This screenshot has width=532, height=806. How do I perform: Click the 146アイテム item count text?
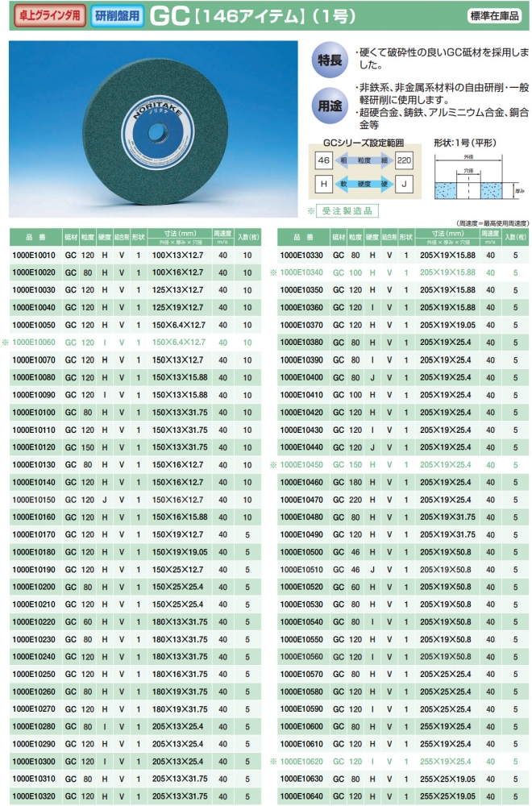(251, 16)
